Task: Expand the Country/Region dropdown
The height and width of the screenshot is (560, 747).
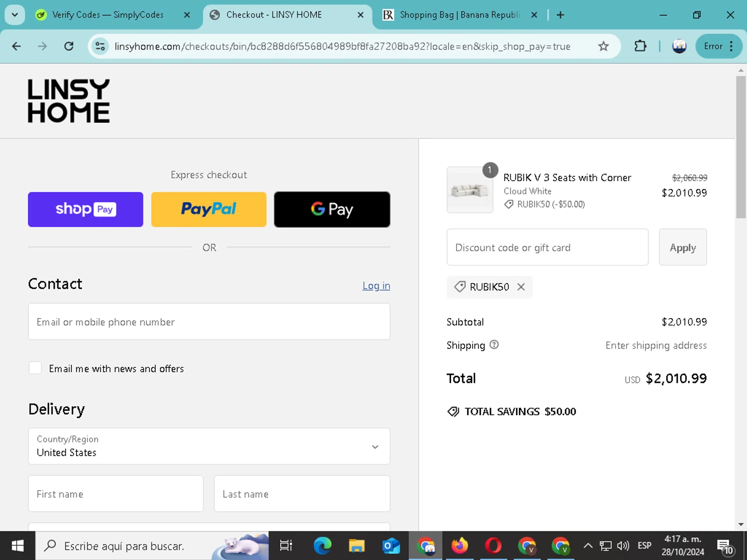Action: point(209,446)
